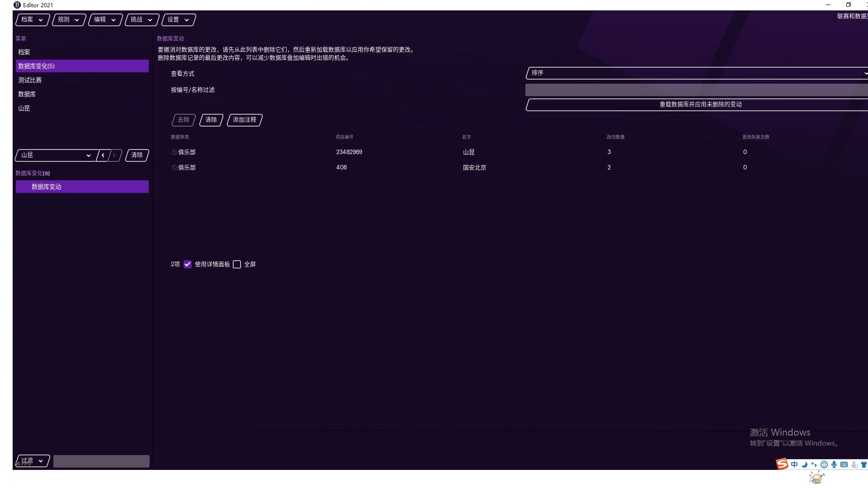Open the 设置 menu in top bar
Viewport: 868px width, 488px height.
[178, 20]
